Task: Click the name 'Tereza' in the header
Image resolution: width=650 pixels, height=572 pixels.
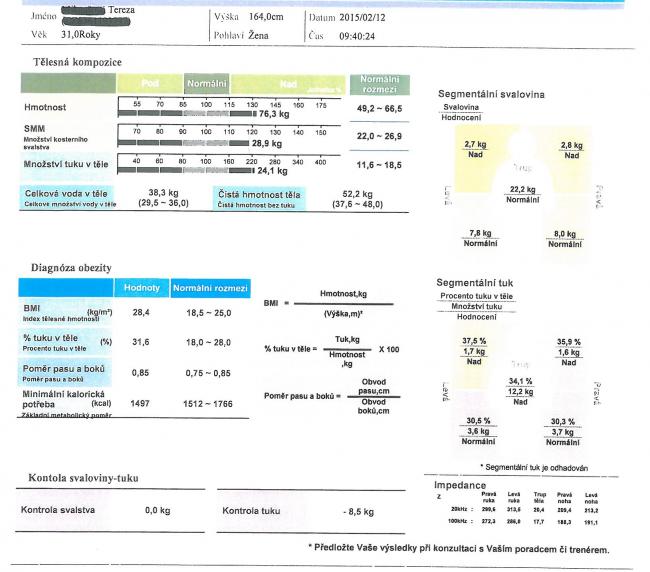Action: click(121, 10)
